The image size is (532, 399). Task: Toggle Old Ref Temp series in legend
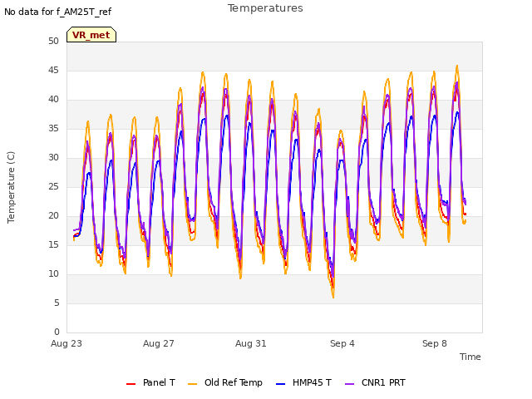point(225,382)
